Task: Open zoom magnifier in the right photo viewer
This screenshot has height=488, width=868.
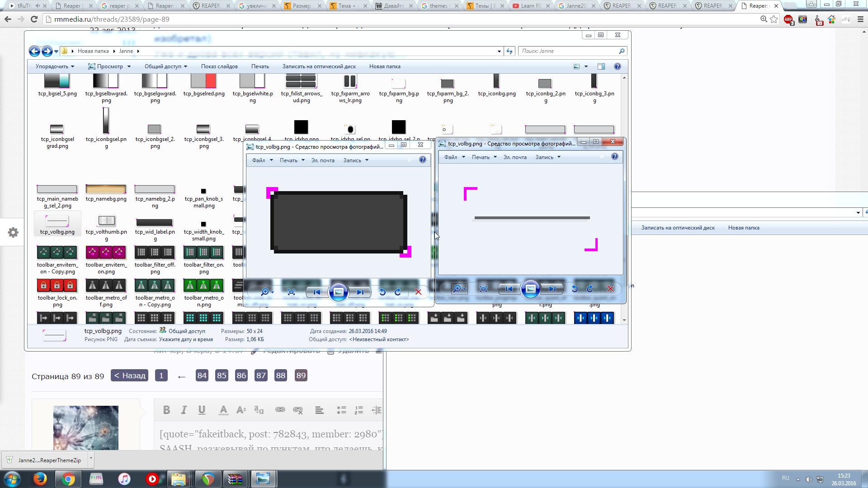Action: (457, 289)
